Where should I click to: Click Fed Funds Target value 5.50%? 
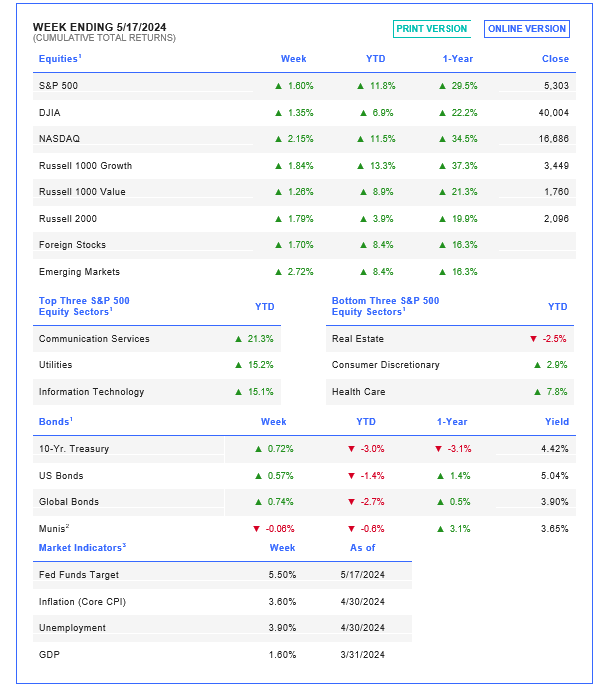click(x=282, y=575)
